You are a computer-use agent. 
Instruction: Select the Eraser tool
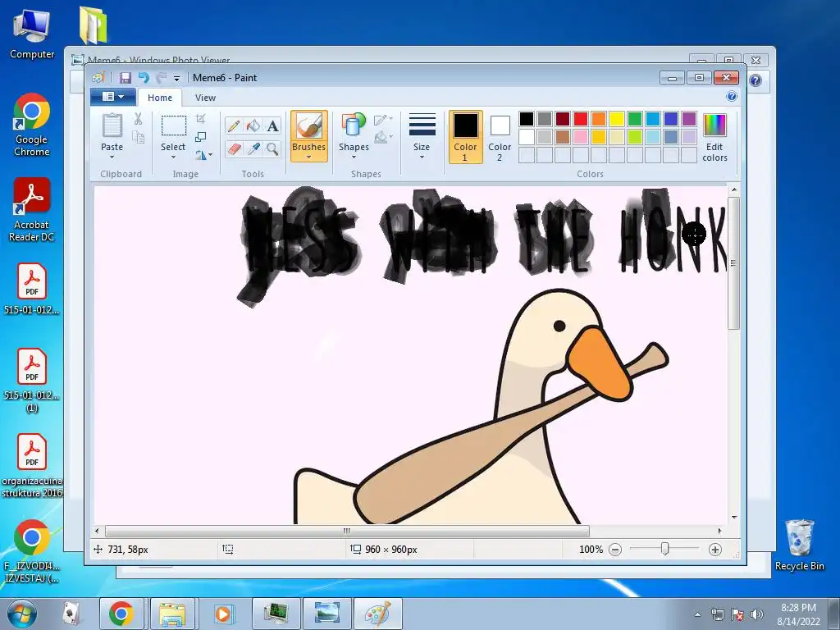click(x=234, y=148)
